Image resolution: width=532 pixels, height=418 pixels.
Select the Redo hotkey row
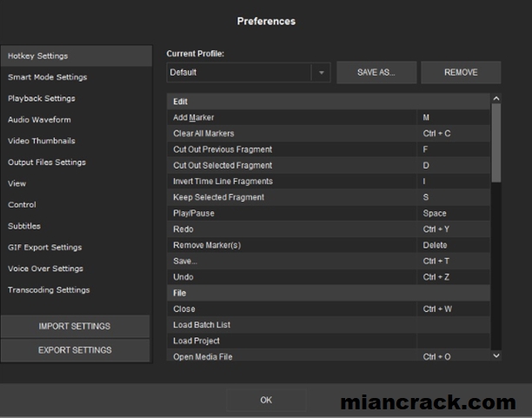329,229
